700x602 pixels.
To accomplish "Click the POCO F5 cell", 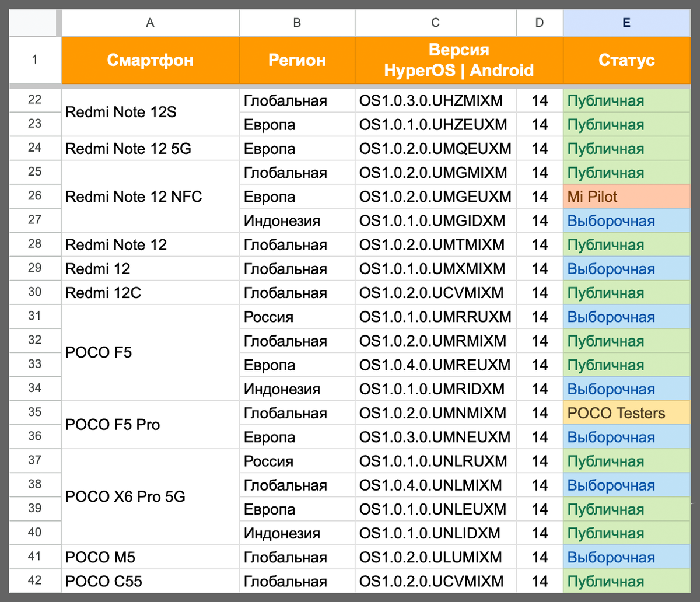I will (x=150, y=353).
